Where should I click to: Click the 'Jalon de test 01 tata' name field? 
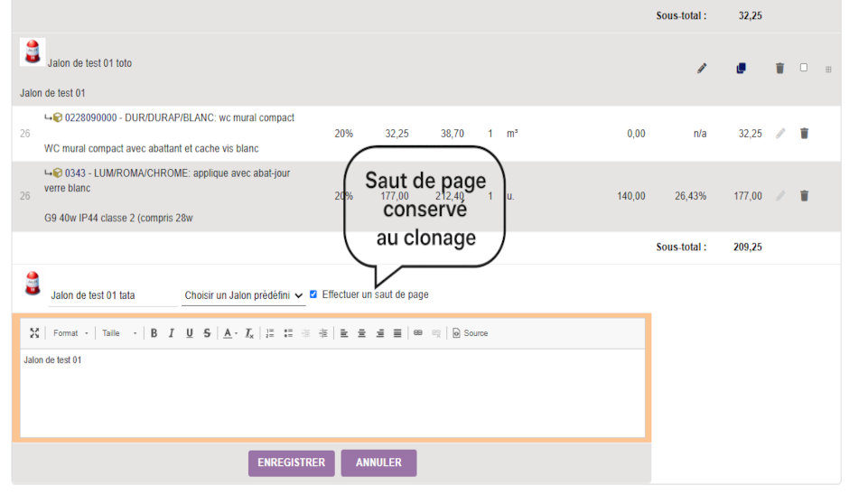click(112, 295)
